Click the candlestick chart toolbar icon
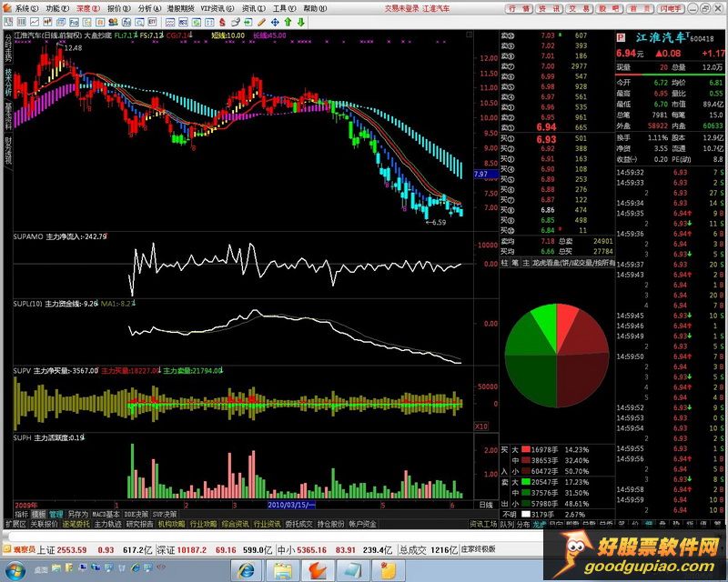 tap(47, 22)
